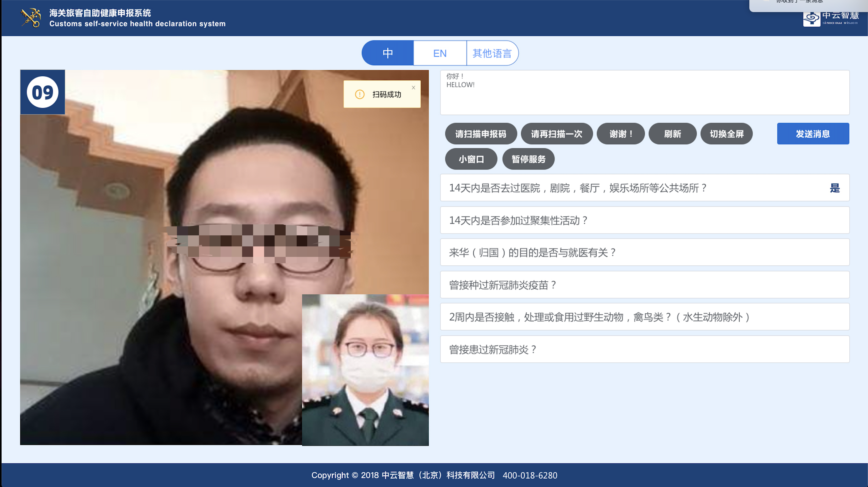
Task: Click the 刷新 refresh button
Action: click(x=672, y=134)
